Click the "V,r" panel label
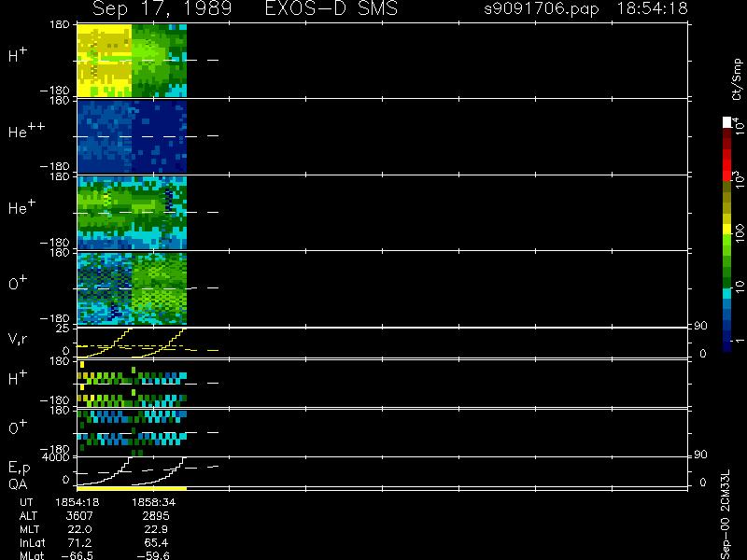This screenshot has height=560, width=747. point(18,339)
